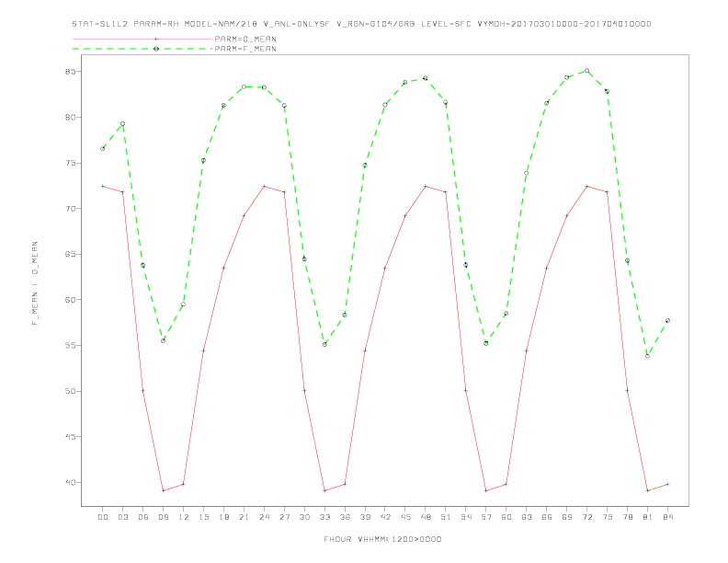Click V_RGN=G104/GRB in the chart title

pos(375,24)
